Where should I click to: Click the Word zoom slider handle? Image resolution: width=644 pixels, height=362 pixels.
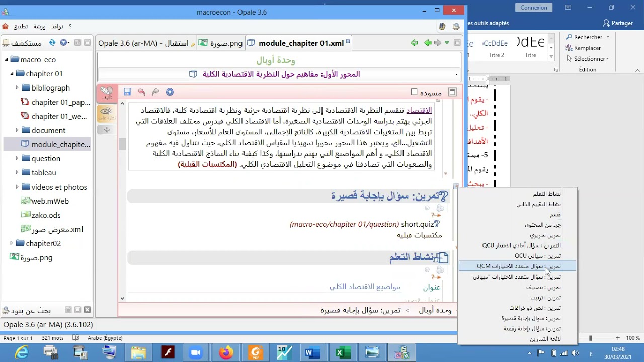(590, 338)
